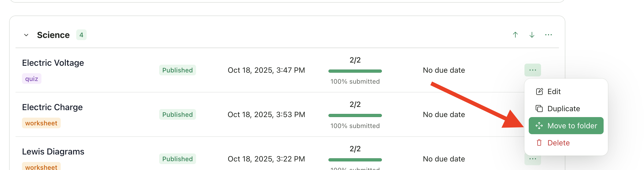Click the Published badge on Lewis Diagrams
The width and height of the screenshot is (644, 170).
177,159
